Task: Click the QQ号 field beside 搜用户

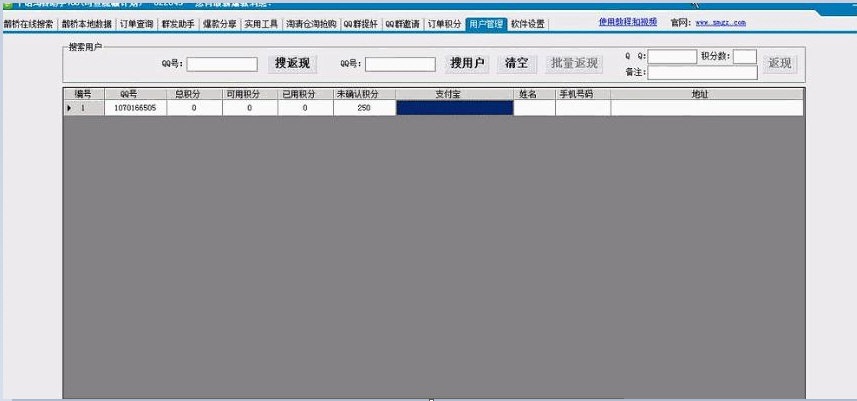Action: click(x=400, y=65)
